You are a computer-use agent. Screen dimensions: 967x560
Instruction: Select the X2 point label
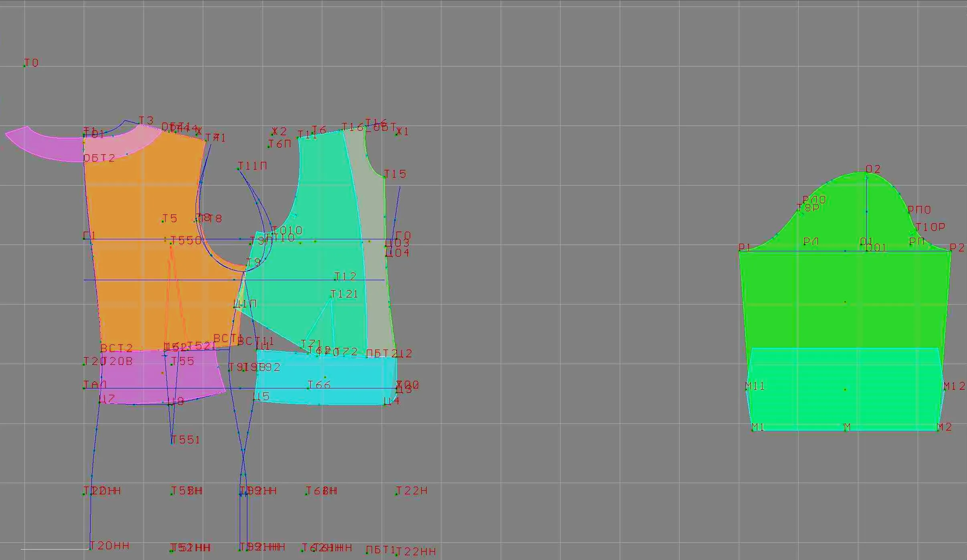(279, 131)
